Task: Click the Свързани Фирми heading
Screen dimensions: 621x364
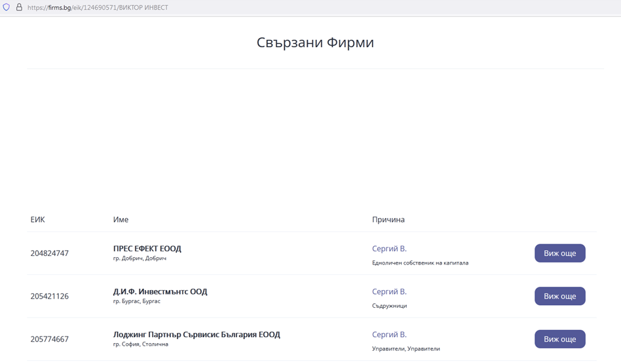Action: coord(315,43)
